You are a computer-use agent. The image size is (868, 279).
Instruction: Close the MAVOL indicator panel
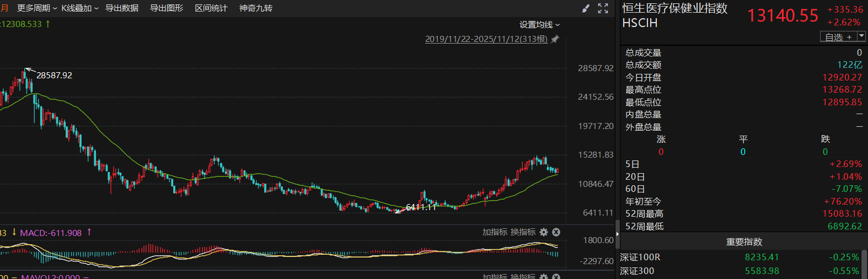click(556, 277)
